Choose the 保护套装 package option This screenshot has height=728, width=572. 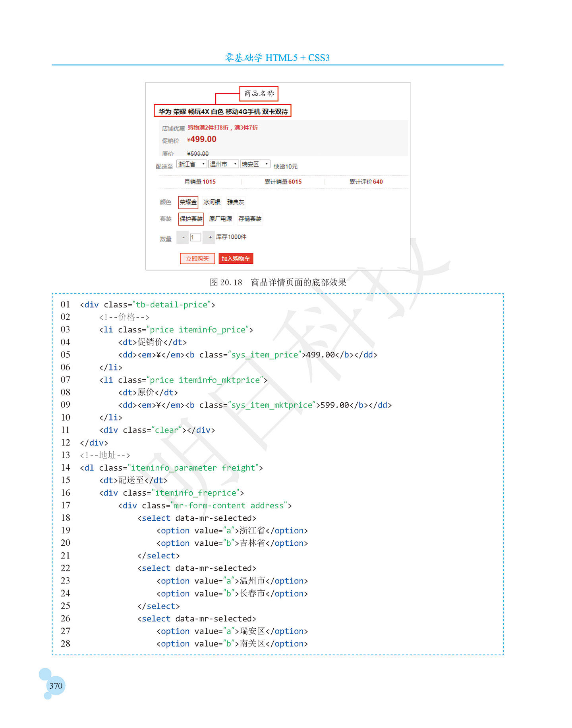coord(191,219)
